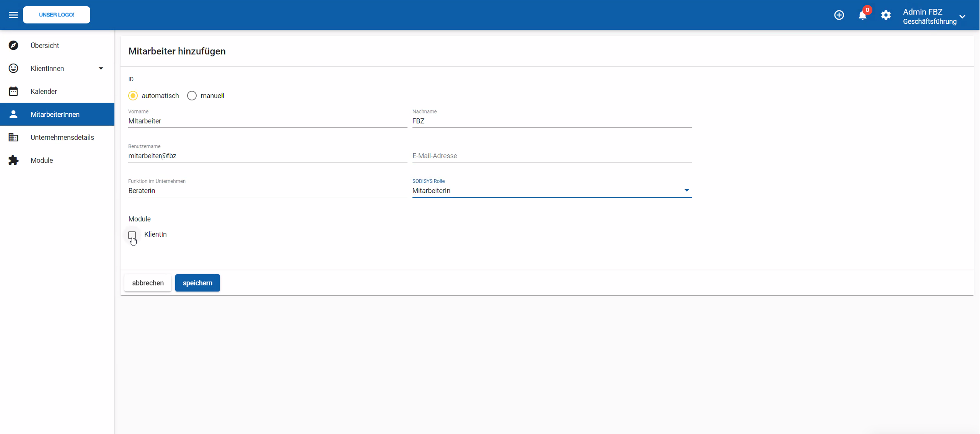Viewport: 980px width, 434px height.
Task: Select the automatisch ID radio button
Action: click(133, 96)
